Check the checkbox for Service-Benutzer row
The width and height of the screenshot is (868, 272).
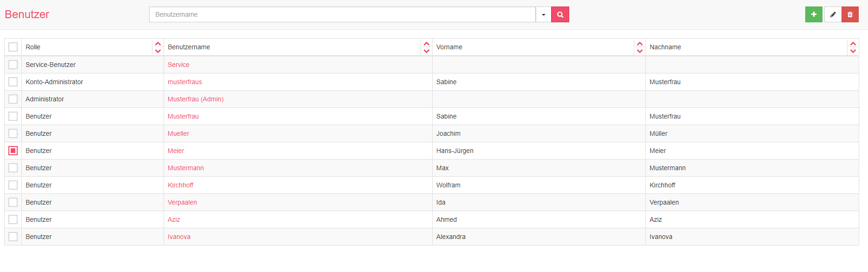[x=13, y=65]
